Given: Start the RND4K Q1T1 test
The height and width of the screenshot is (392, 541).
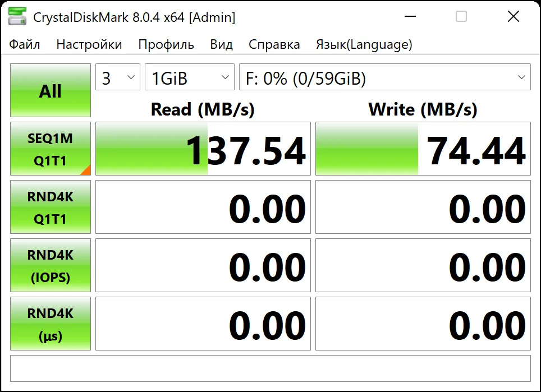Looking at the screenshot, I should 51,207.
